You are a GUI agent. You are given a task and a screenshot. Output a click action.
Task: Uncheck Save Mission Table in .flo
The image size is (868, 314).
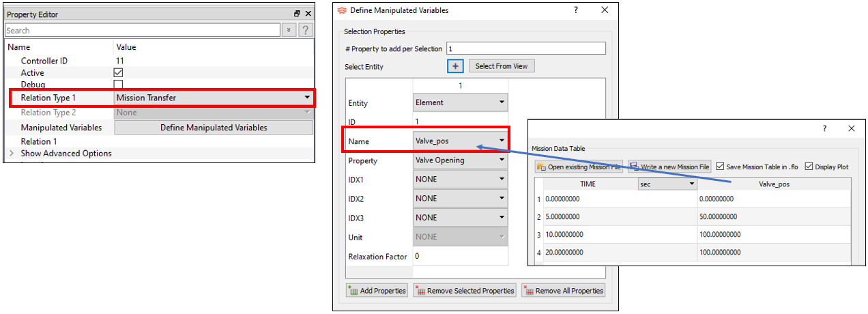tap(720, 167)
